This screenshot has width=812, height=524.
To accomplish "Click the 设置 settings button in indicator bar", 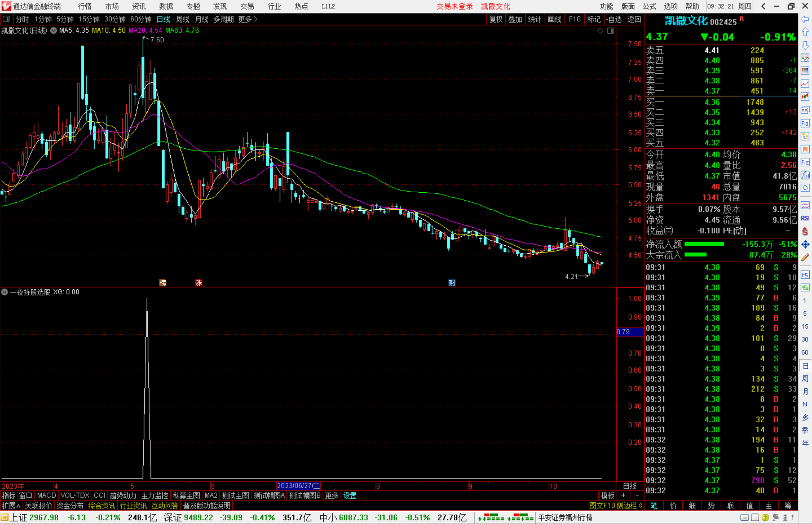I will pos(350,495).
